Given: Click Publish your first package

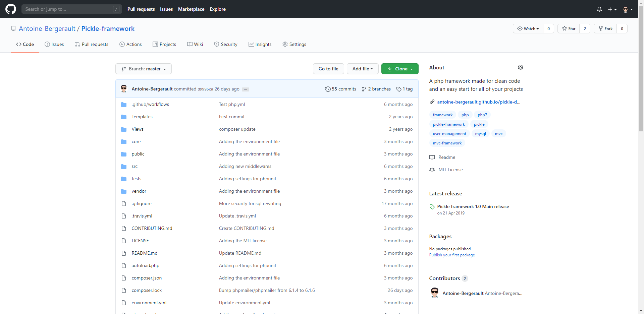Looking at the screenshot, I should pyautogui.click(x=452, y=255).
